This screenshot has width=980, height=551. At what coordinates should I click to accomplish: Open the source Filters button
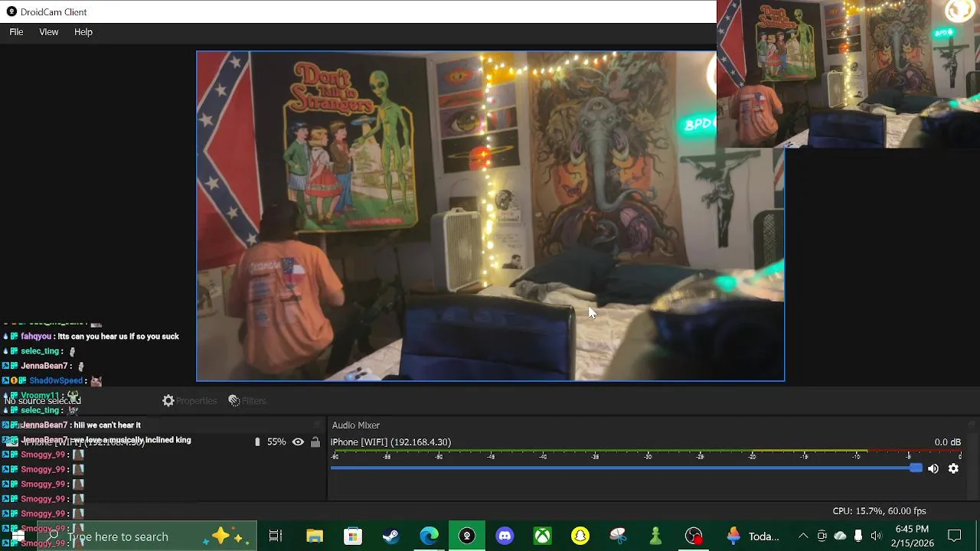point(247,401)
